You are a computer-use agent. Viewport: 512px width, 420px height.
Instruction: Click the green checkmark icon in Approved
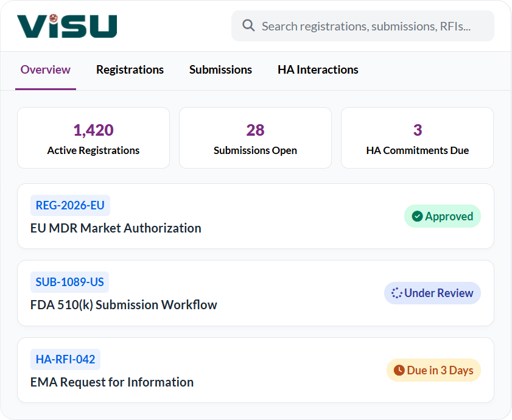(x=417, y=216)
